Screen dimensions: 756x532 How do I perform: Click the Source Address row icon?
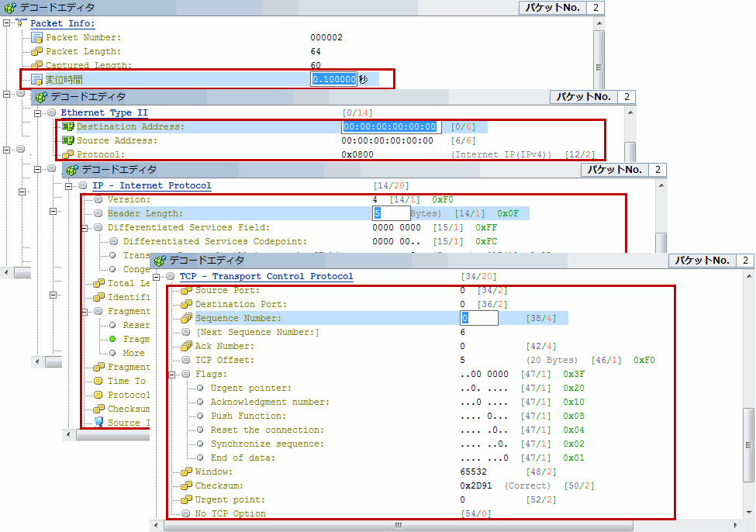(x=68, y=140)
